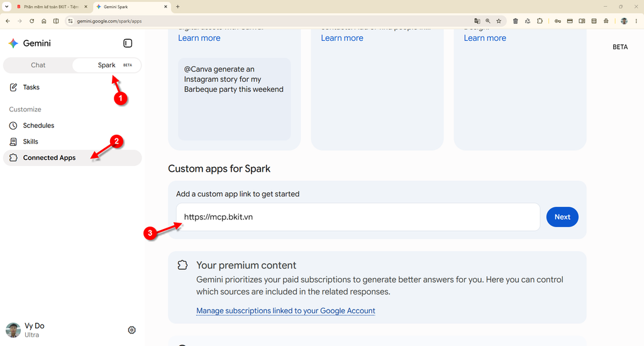Select Connected Apps in the sidebar
The width and height of the screenshot is (644, 346).
pos(72,158)
